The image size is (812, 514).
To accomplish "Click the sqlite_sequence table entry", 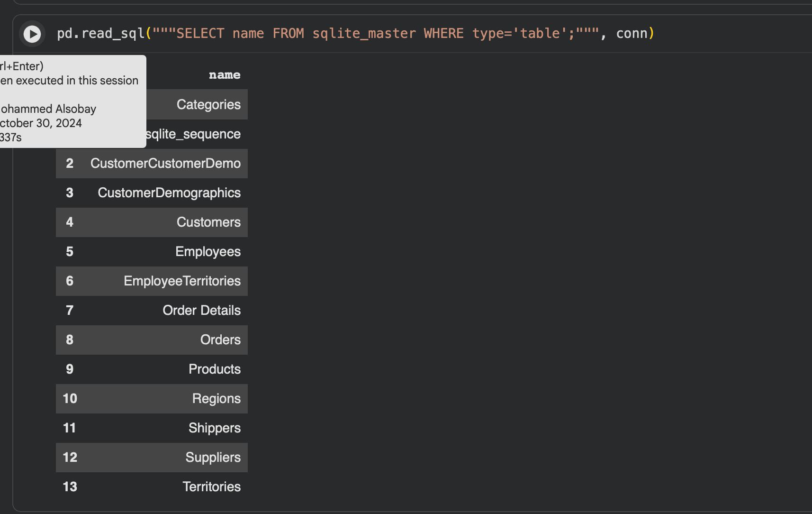I will 193,134.
